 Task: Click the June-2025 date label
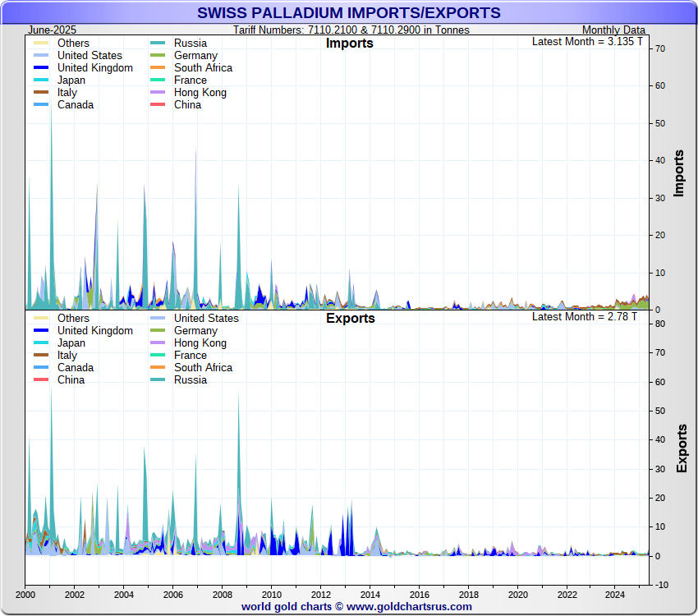tap(52, 30)
